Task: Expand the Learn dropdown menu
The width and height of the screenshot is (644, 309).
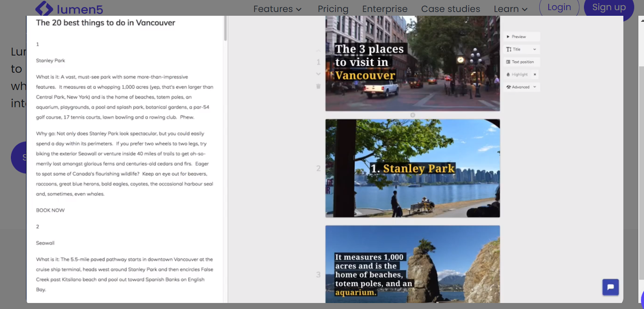Action: coord(510,9)
